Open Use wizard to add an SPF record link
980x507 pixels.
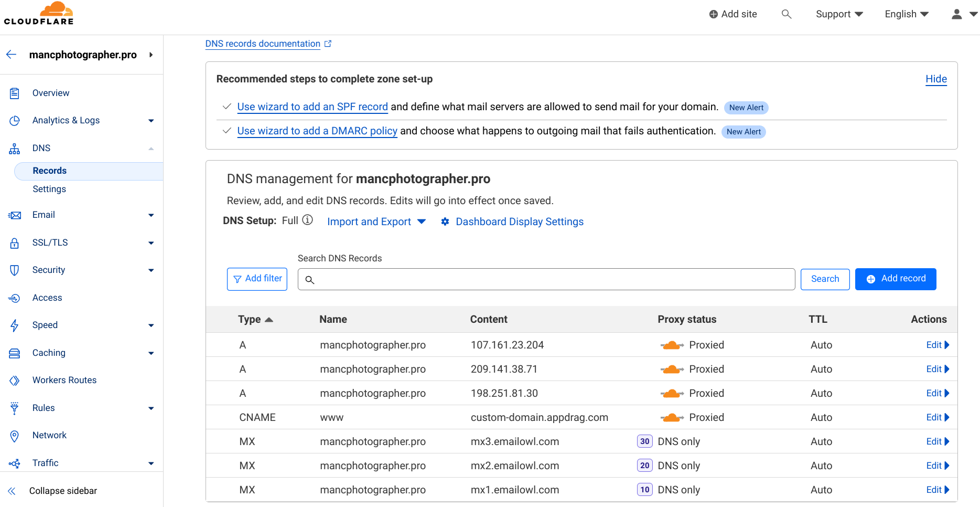coord(313,107)
